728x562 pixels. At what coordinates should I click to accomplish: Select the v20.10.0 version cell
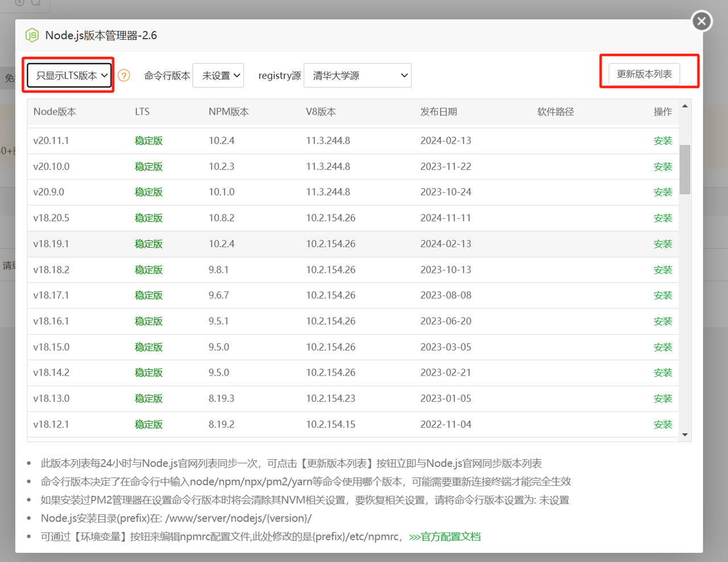pyautogui.click(x=51, y=166)
